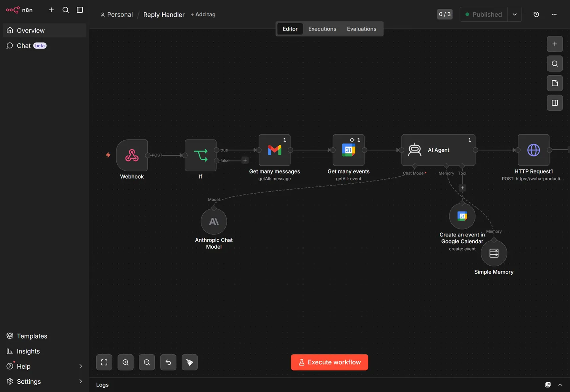Open Templates in the sidebar
This screenshot has width=570, height=392.
(44, 336)
